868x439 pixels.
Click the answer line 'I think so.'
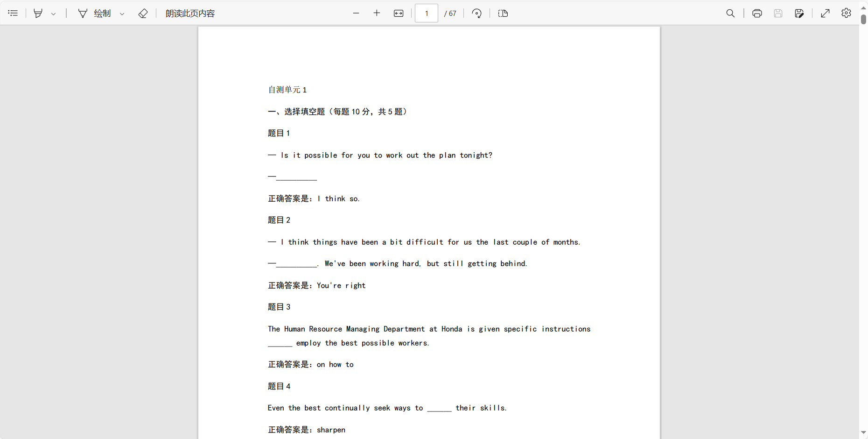pyautogui.click(x=314, y=198)
